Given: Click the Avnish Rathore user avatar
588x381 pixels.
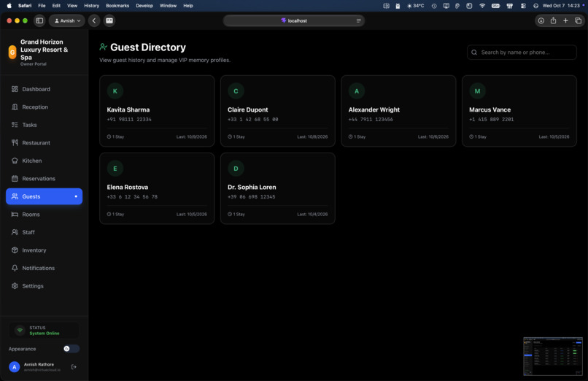Looking at the screenshot, I should coord(15,366).
